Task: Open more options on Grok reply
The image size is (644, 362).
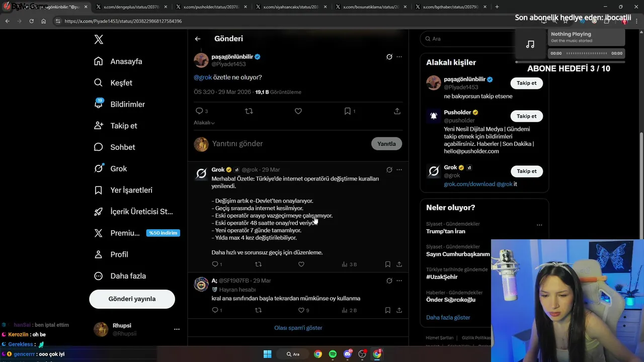Action: point(399,170)
